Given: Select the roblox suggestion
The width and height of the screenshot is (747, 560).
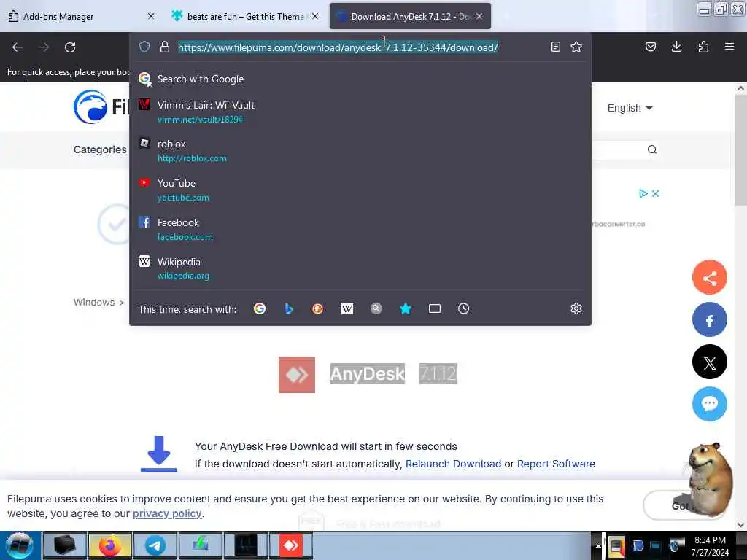Looking at the screenshot, I should point(360,150).
